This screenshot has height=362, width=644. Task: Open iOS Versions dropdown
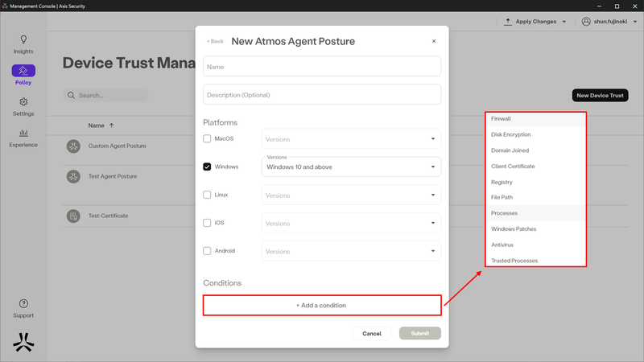(x=351, y=223)
